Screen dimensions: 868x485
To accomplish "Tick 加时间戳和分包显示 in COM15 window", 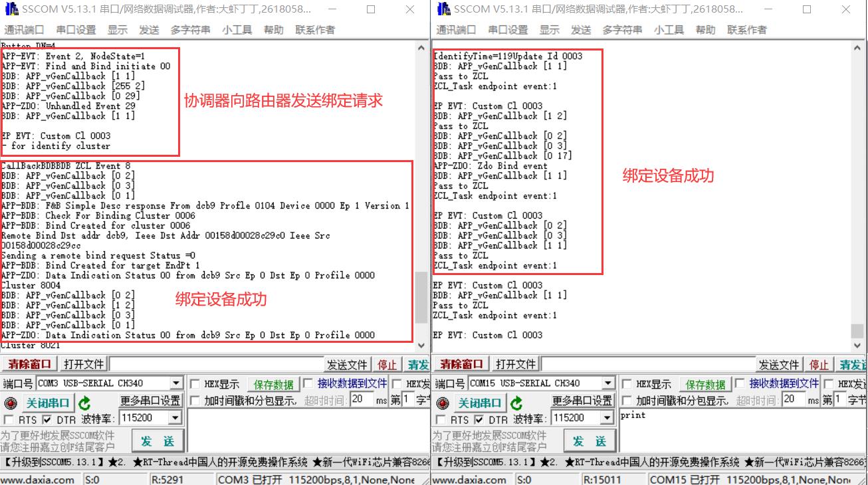I will coord(627,401).
